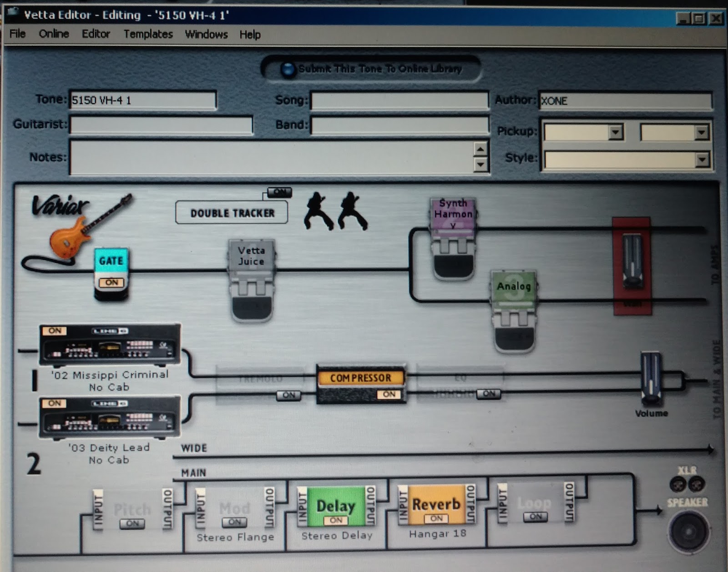Click the Notes text area
Viewport: 728px width, 572px height.
(x=272, y=157)
